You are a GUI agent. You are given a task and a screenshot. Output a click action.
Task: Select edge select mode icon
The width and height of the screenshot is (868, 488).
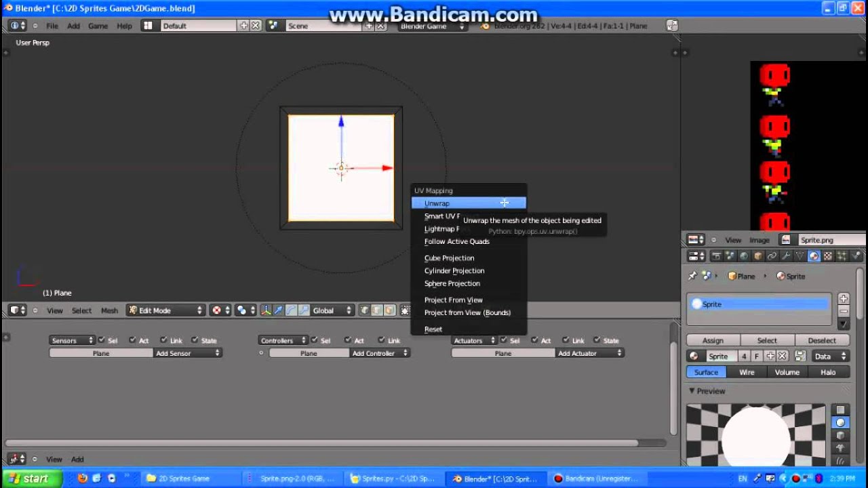pos(376,310)
